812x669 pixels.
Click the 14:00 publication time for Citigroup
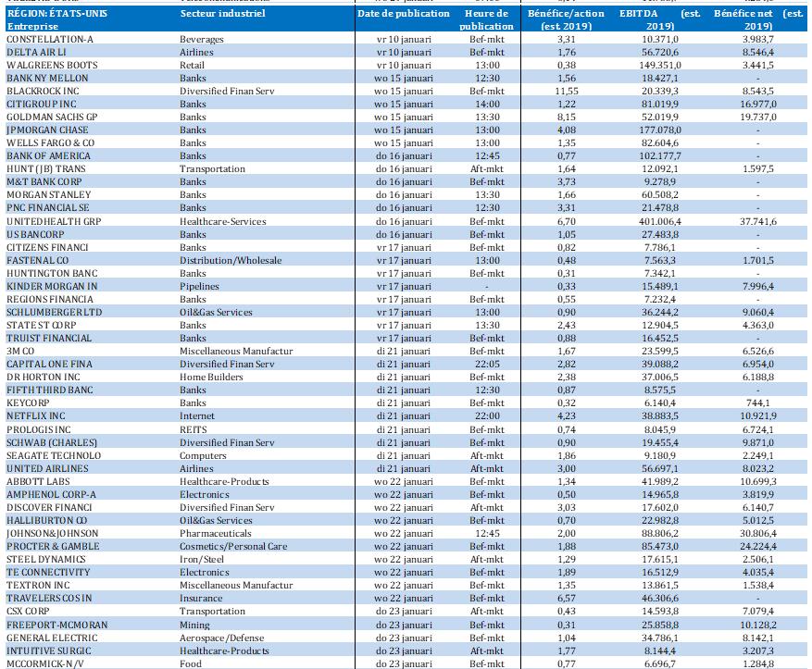coord(487,104)
